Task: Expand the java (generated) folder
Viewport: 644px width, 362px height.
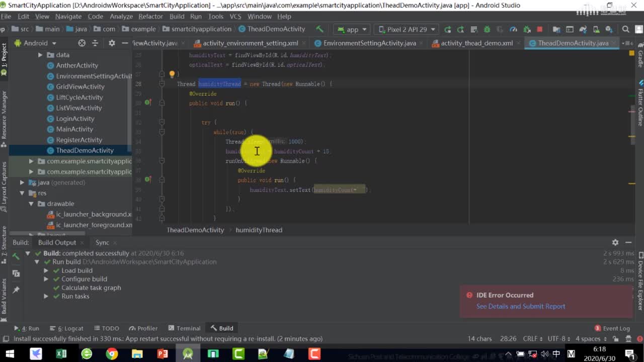Action: tap(22, 183)
